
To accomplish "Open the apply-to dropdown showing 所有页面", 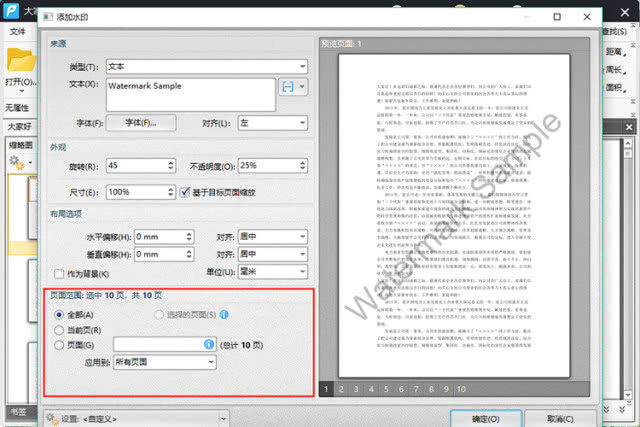I will 165,362.
